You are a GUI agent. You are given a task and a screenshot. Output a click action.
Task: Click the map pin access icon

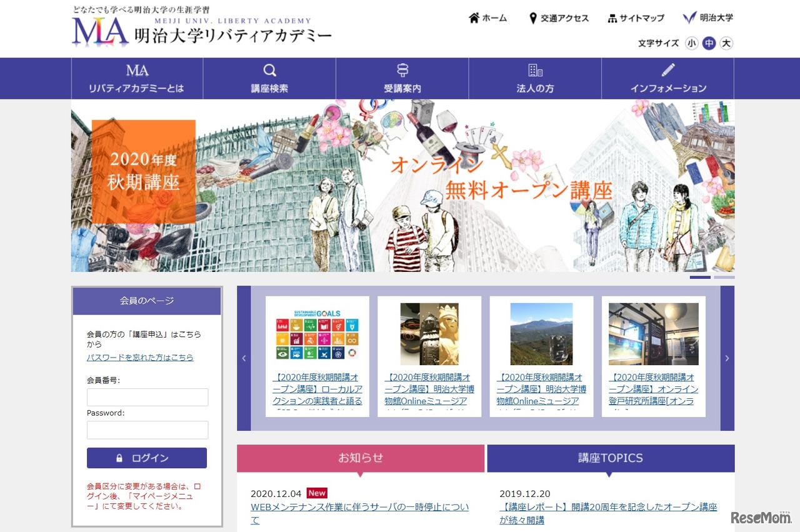coord(533,18)
